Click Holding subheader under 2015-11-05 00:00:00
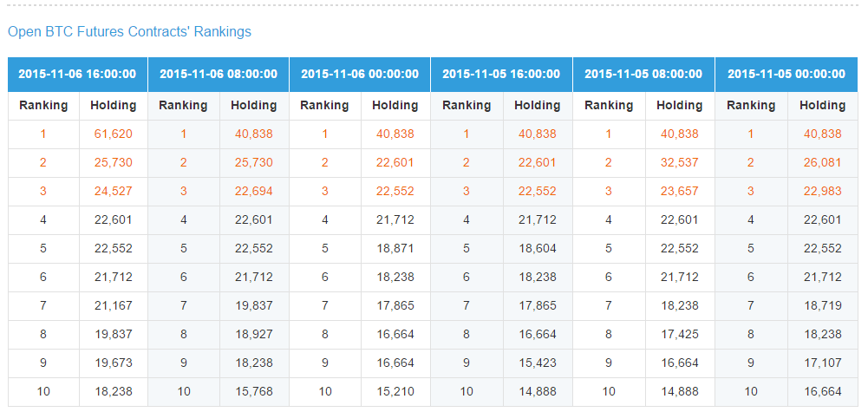The image size is (868, 412). [823, 105]
